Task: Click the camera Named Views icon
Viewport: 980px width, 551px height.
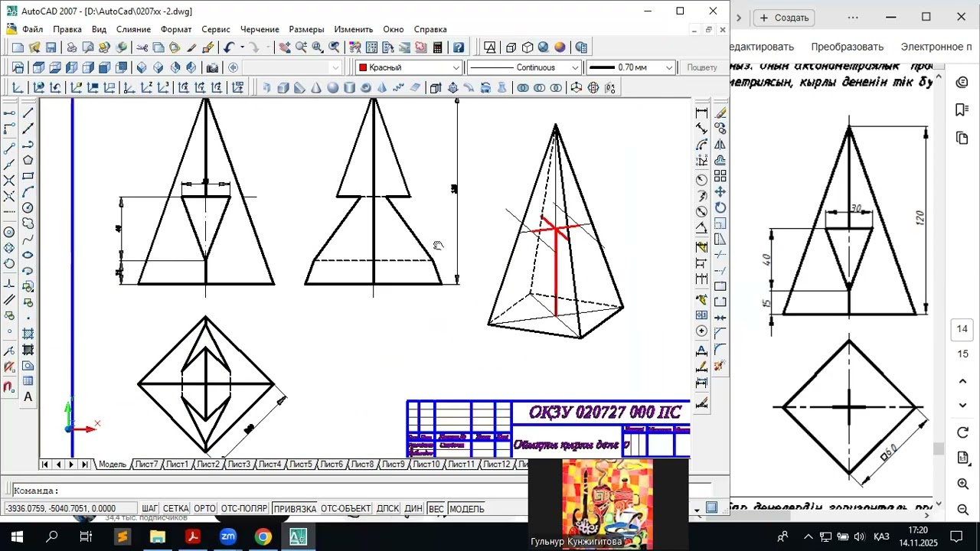Action: point(212,67)
